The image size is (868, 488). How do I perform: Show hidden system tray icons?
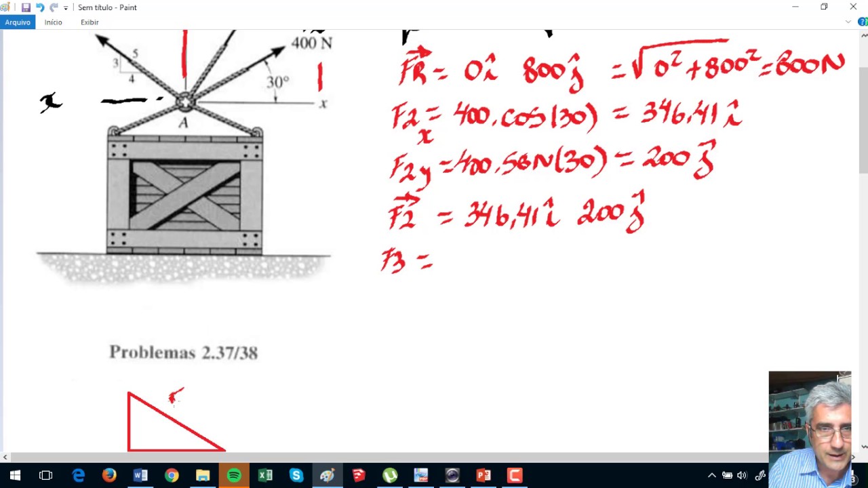712,475
